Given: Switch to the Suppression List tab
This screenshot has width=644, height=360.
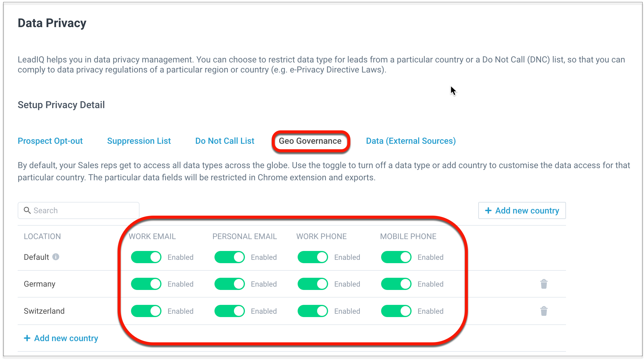Looking at the screenshot, I should tap(139, 141).
